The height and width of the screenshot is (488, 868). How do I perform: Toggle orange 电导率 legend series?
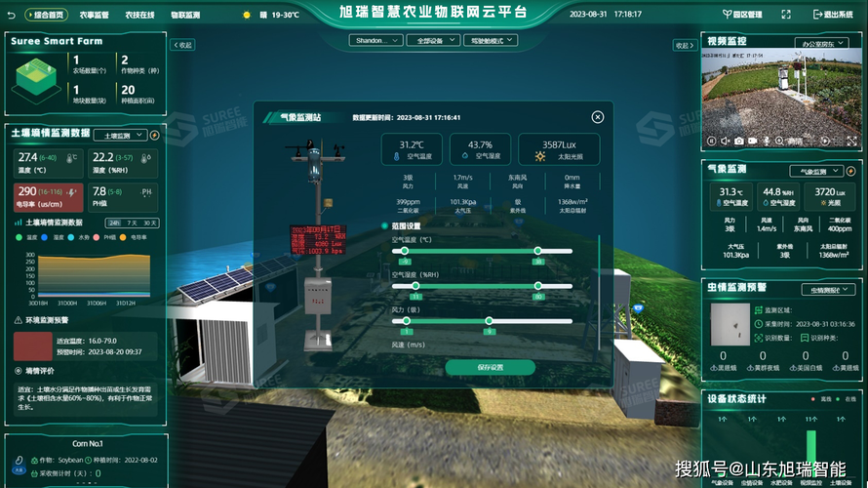(134, 237)
